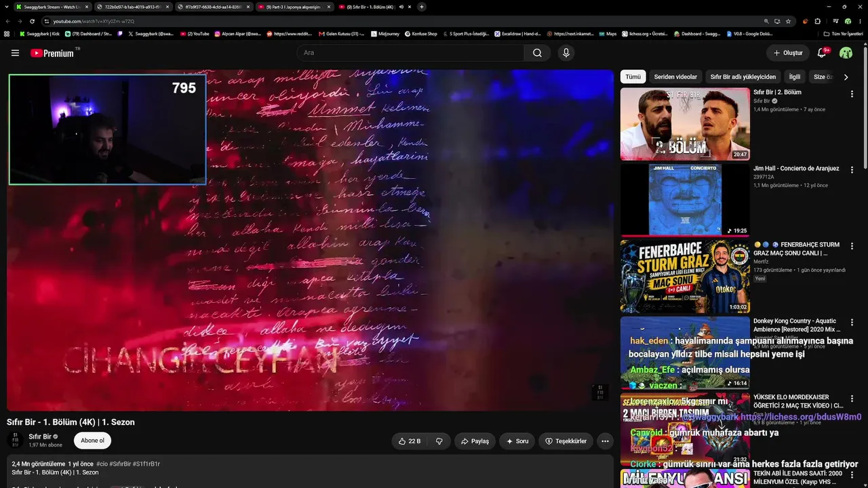The width and height of the screenshot is (868, 488).
Task: Open Chrome media controls icon
Action: coord(836,21)
